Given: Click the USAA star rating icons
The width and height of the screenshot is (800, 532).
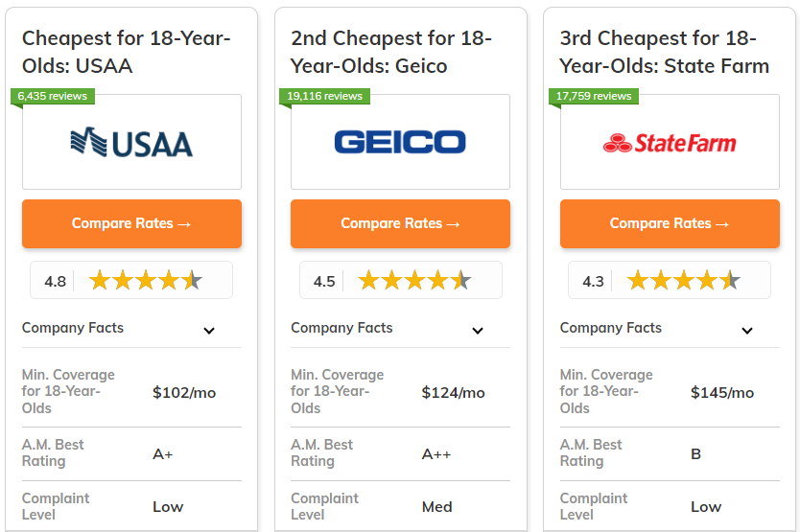Looking at the screenshot, I should tap(146, 281).
